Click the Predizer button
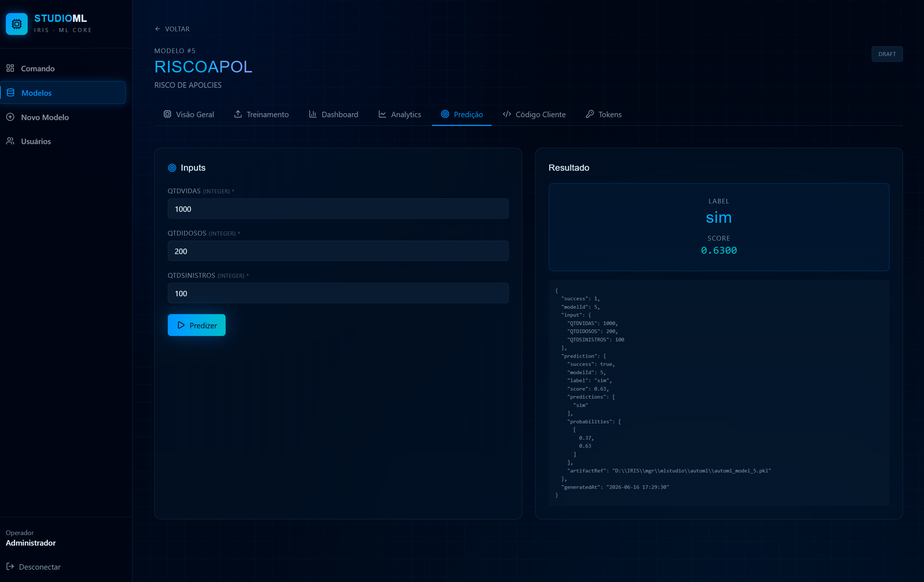The width and height of the screenshot is (924, 582). tap(197, 325)
